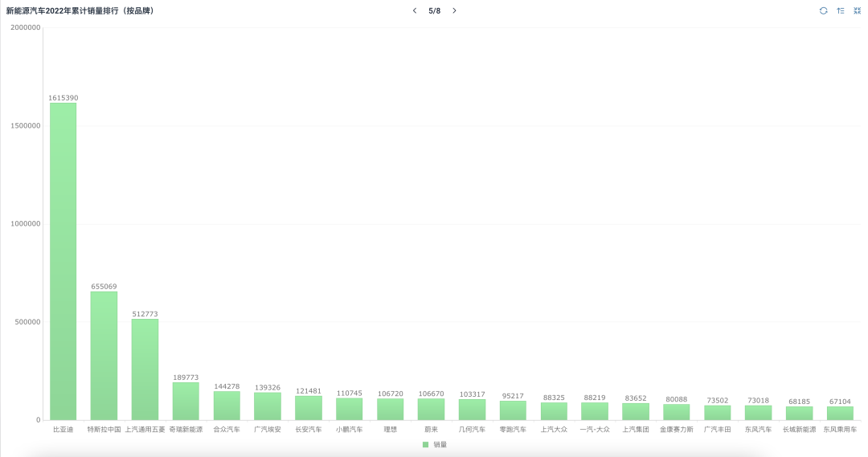Click the 特斯拉中国 bar
The image size is (868, 457).
click(x=104, y=355)
